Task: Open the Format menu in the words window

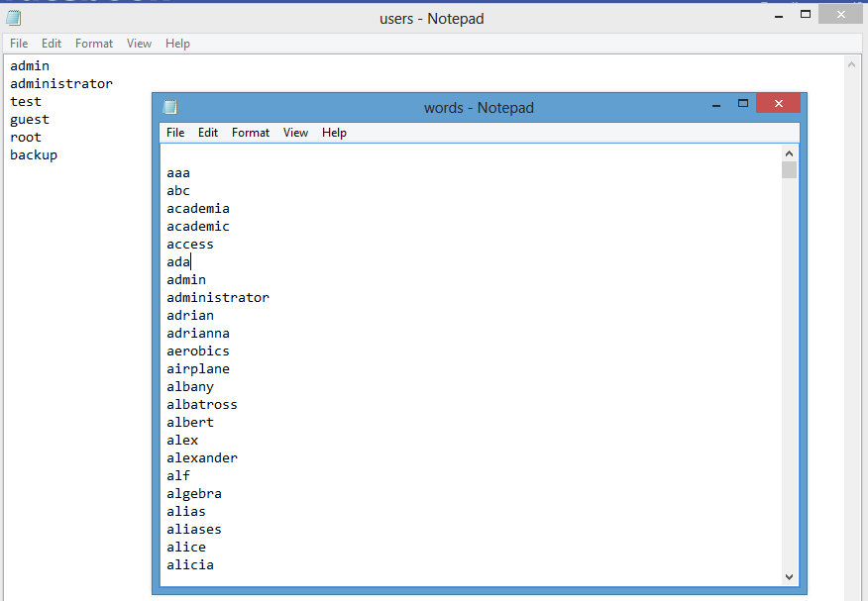Action: (251, 132)
